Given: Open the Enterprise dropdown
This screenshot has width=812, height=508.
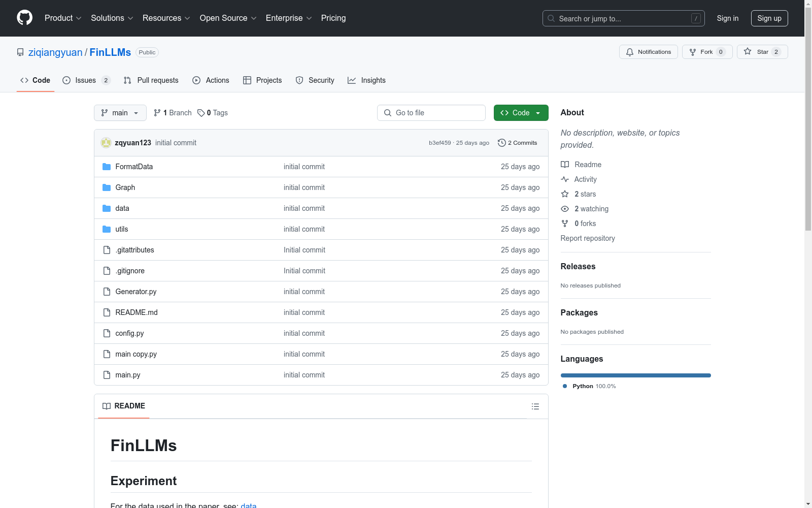Looking at the screenshot, I should click(289, 18).
